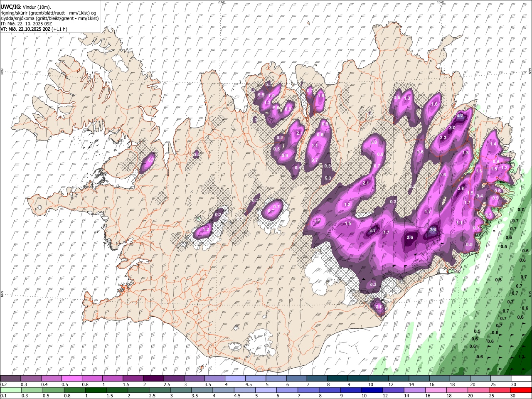Click the '3.0' snowfall value on the map
The height and width of the screenshot is (399, 532).
(x=452, y=128)
